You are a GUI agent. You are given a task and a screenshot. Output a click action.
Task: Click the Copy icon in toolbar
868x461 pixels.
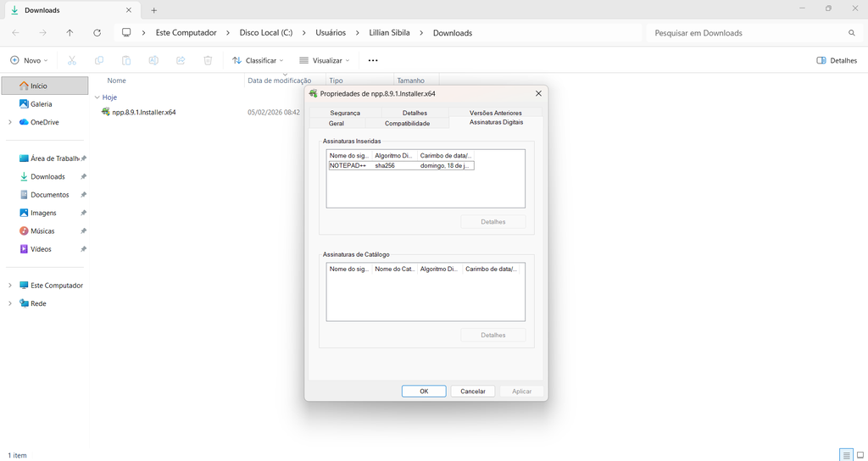click(99, 60)
